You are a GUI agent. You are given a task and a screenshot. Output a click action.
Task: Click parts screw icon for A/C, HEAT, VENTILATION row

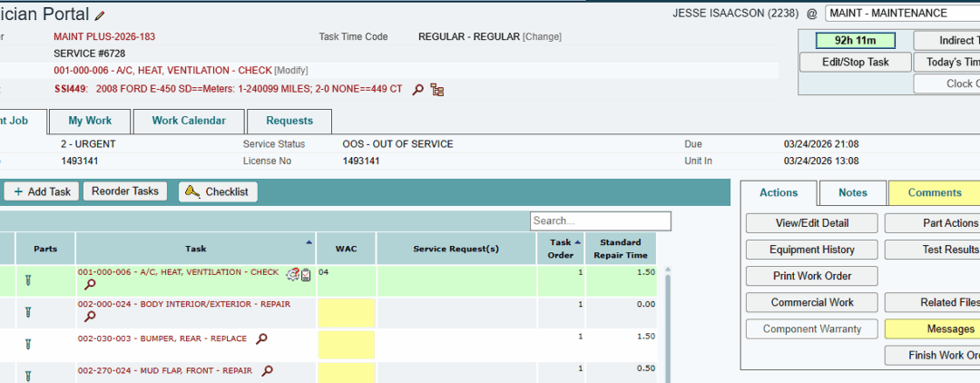(27, 280)
